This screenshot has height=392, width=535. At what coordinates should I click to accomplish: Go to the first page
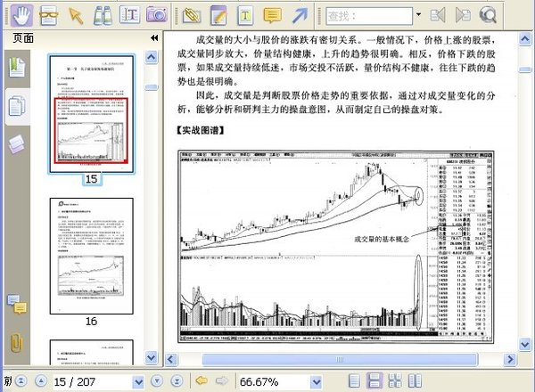21,381
